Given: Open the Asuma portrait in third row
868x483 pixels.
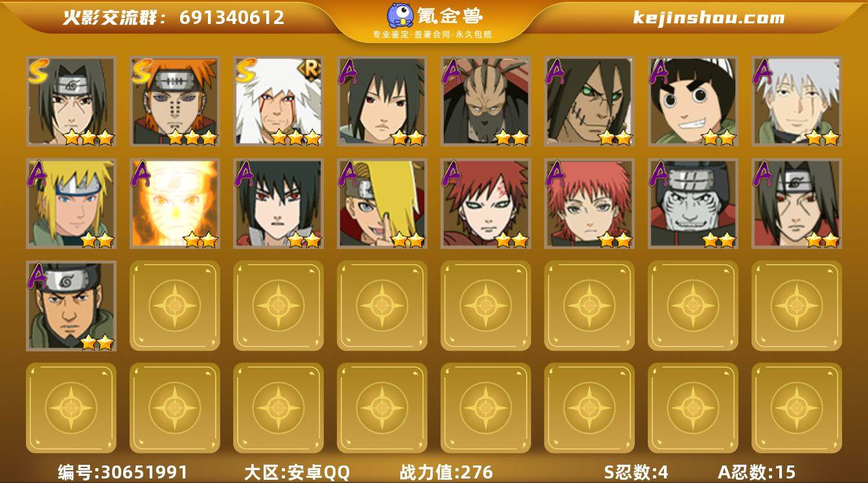Looking at the screenshot, I should tap(71, 306).
